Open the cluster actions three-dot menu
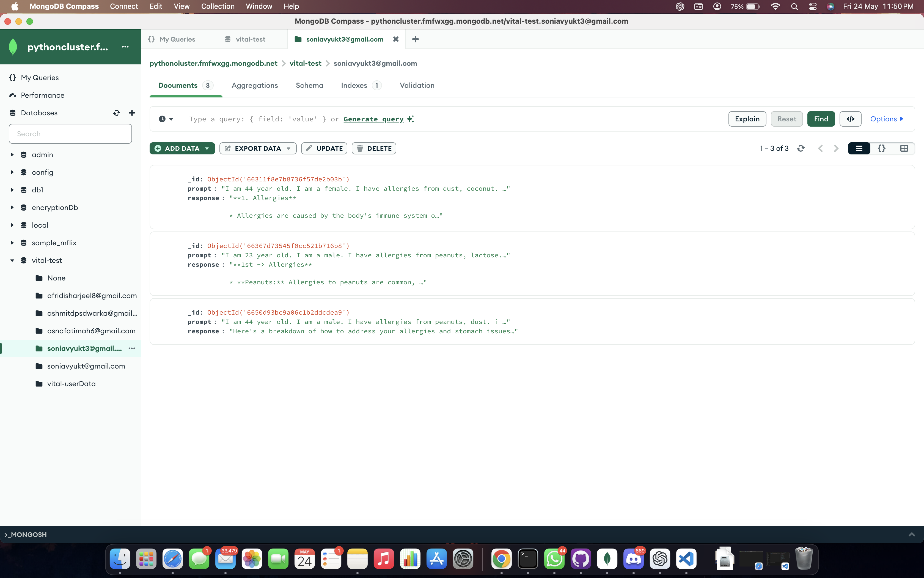924x578 pixels. (125, 47)
